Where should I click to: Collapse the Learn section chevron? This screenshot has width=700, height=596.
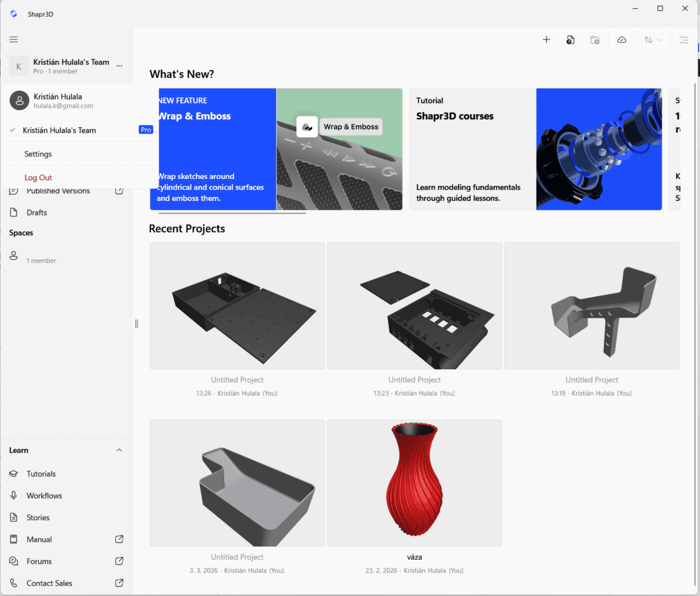point(120,450)
